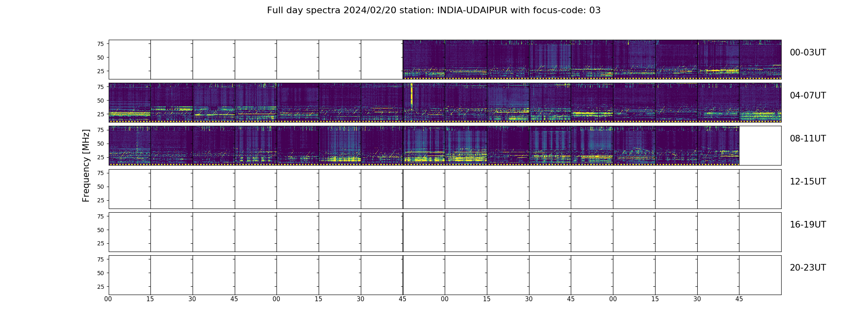This screenshot has height=331, width=868.
Task: Click the empty first panel of the 20-23UT row
Action: (x=130, y=275)
